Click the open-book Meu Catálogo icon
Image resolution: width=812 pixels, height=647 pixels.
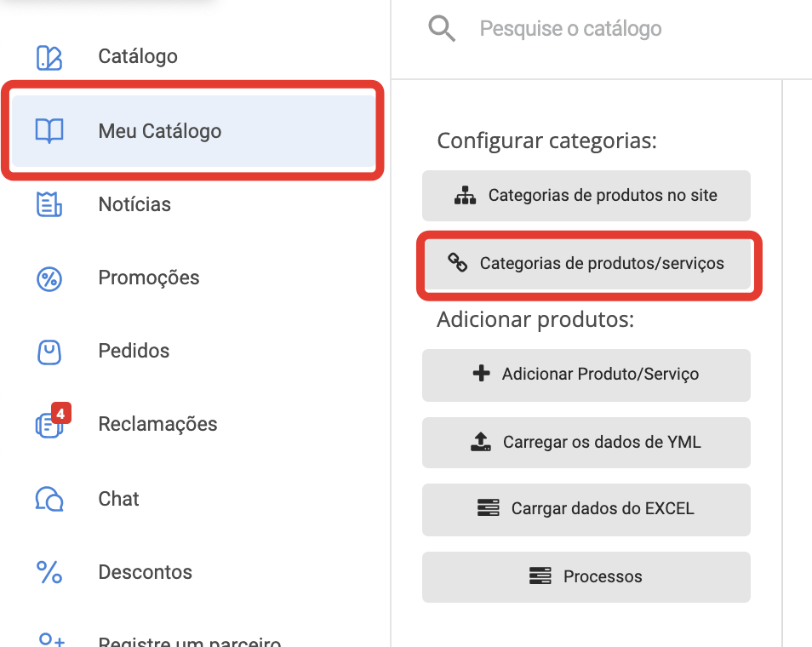[49, 131]
